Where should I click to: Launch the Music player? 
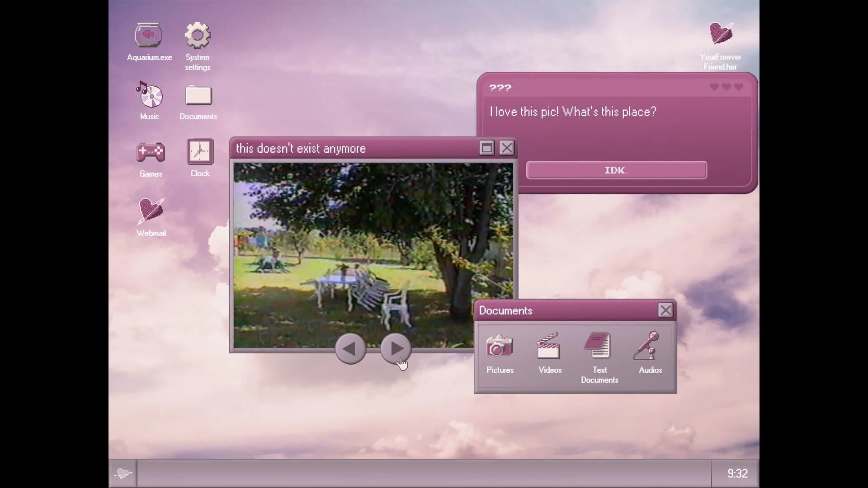[x=149, y=95]
